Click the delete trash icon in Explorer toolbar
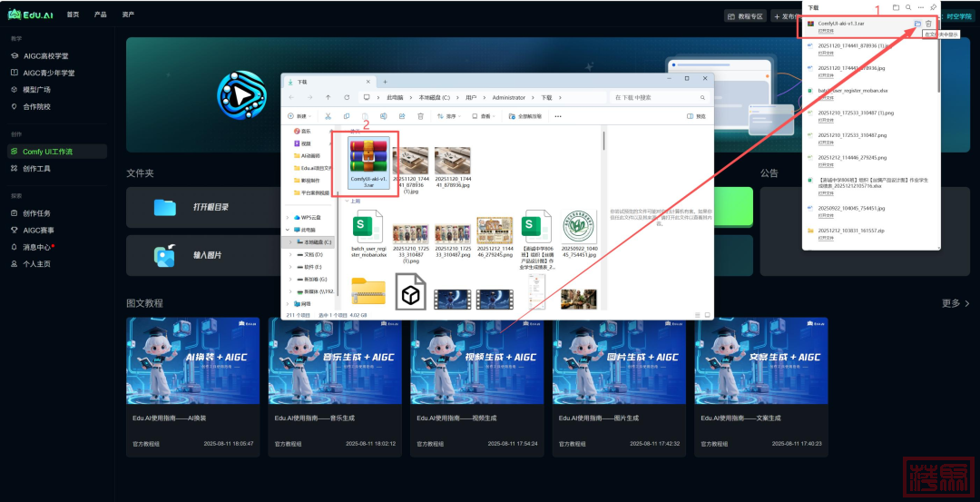This screenshot has height=502, width=980. 420,116
